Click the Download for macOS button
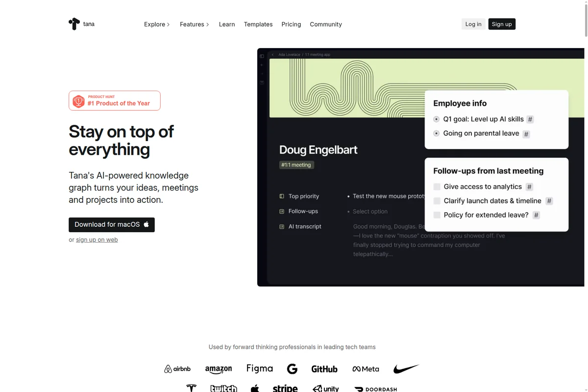The width and height of the screenshot is (588, 392). (x=112, y=224)
